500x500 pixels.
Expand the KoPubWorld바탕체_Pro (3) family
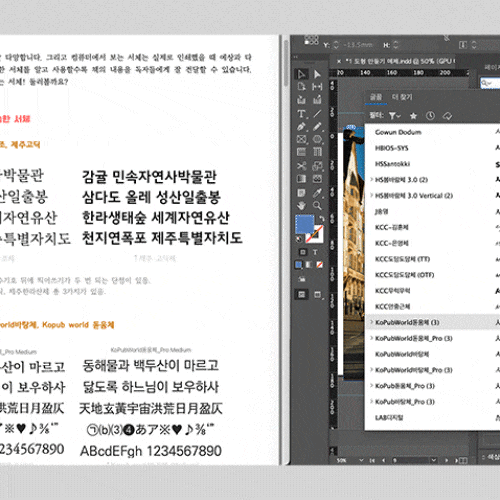pos(371,370)
